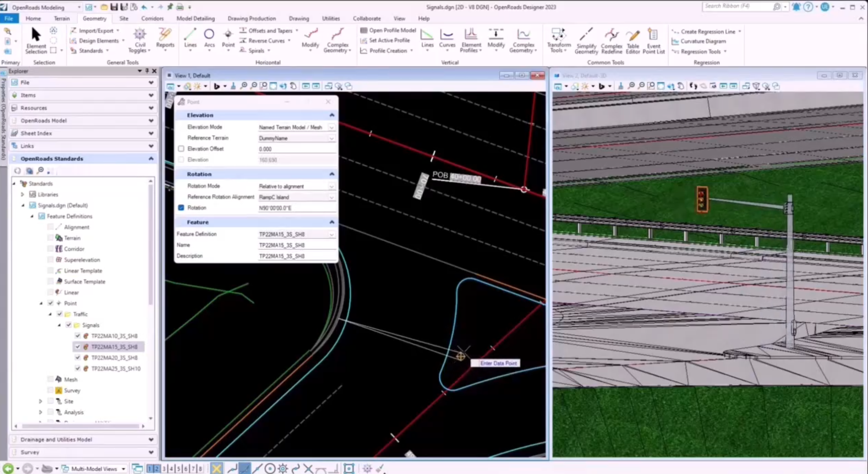Toggle checkbox for TP22MA20_3S_SH8
Screen dimensions: 868x474
tap(78, 358)
